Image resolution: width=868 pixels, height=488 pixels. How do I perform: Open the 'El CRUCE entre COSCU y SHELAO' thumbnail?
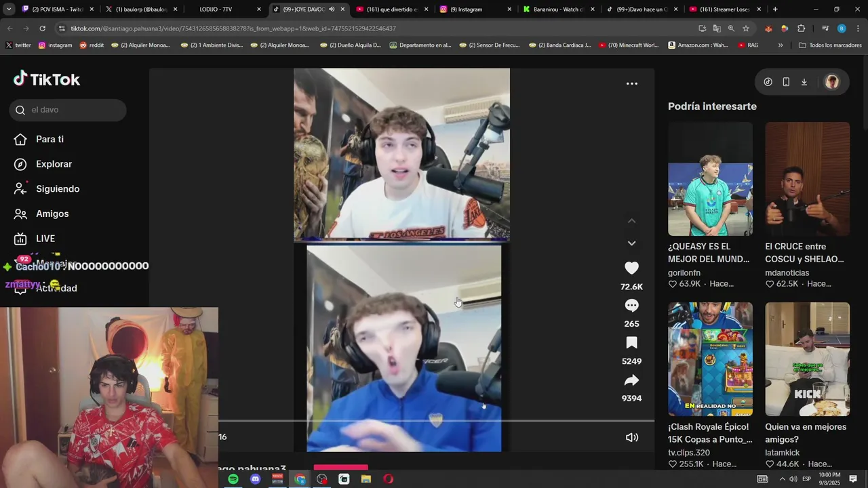tap(807, 179)
